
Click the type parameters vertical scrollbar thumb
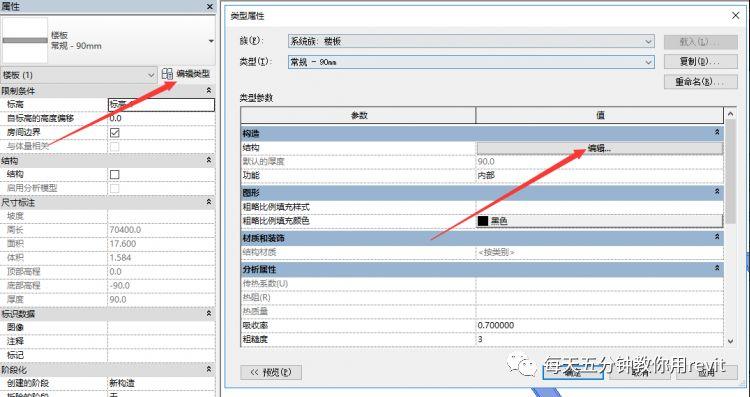click(730, 171)
